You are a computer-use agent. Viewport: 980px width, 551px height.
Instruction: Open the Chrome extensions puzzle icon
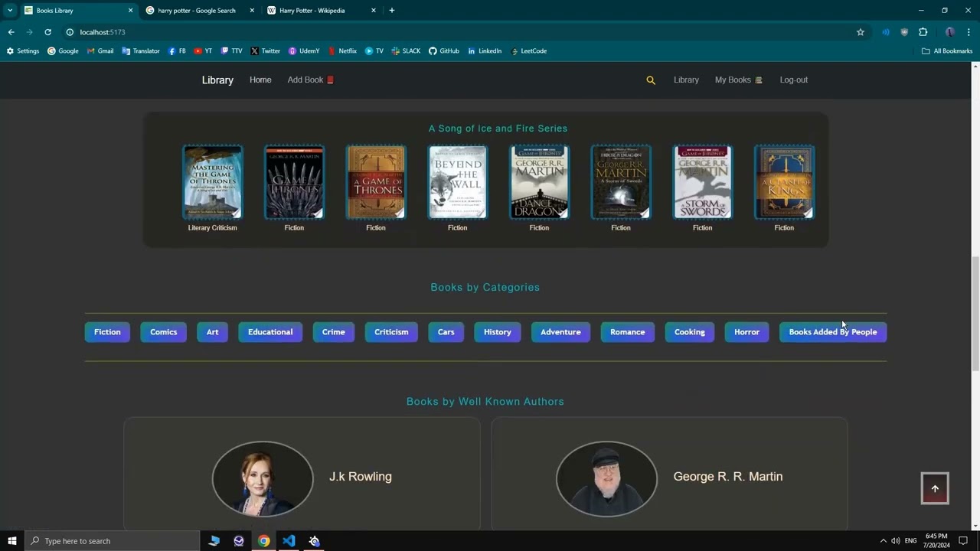tap(923, 32)
